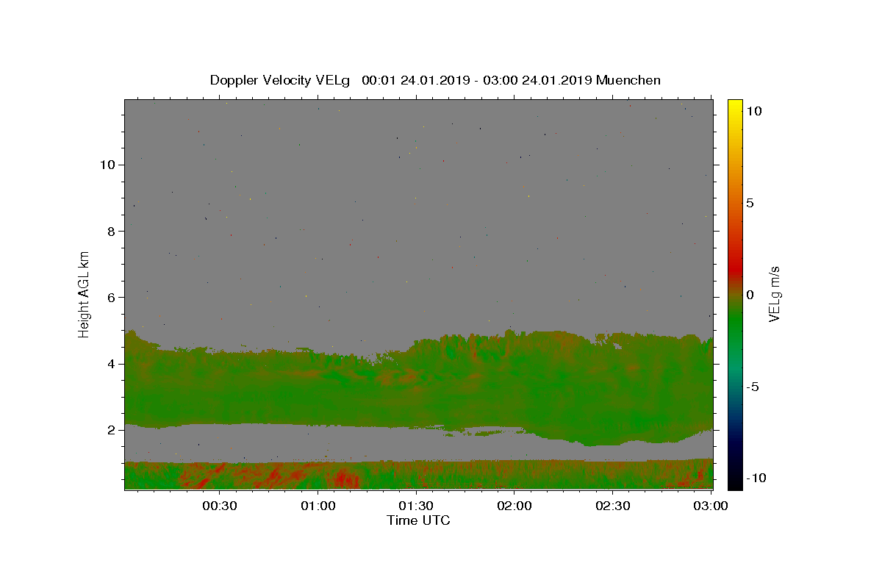Click the 'Time UTC' axis label
The height and width of the screenshot is (588, 882).
tap(418, 520)
